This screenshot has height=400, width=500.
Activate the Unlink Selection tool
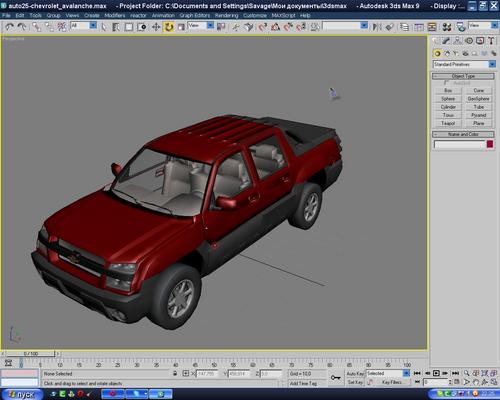tap(49, 27)
